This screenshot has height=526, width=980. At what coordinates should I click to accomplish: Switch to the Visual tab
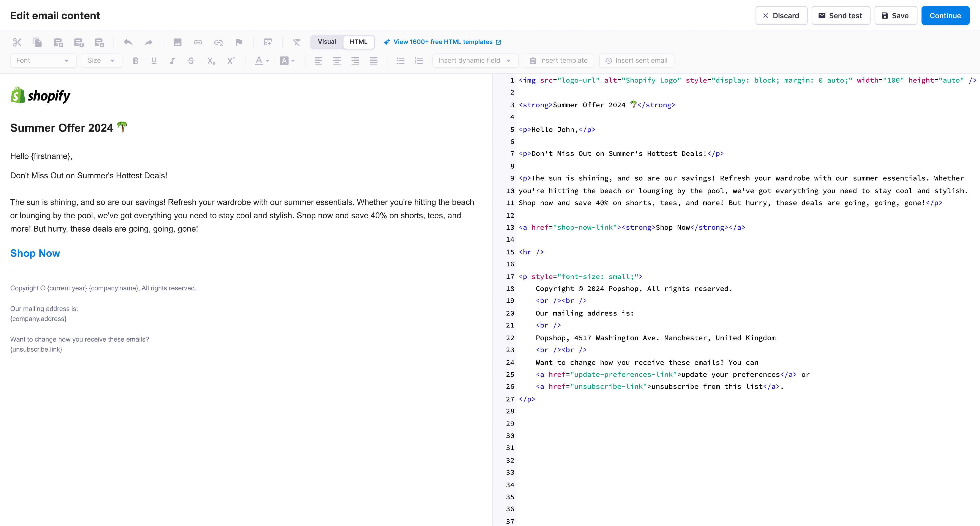(327, 42)
